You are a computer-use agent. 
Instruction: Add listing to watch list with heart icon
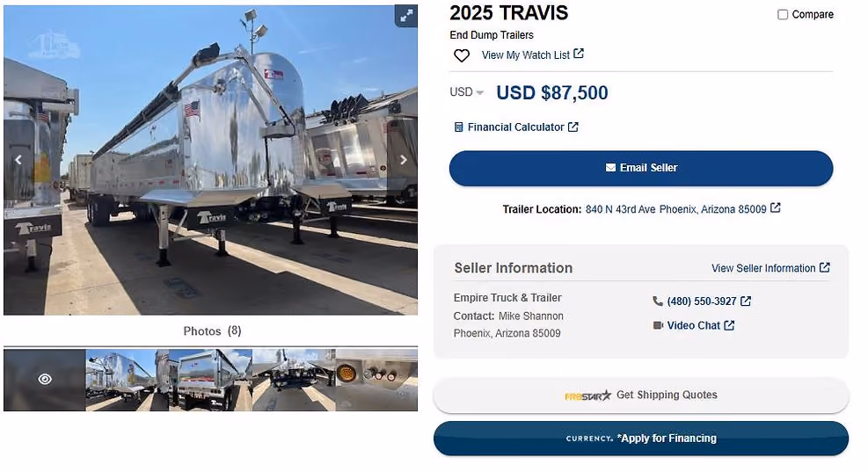[462, 55]
